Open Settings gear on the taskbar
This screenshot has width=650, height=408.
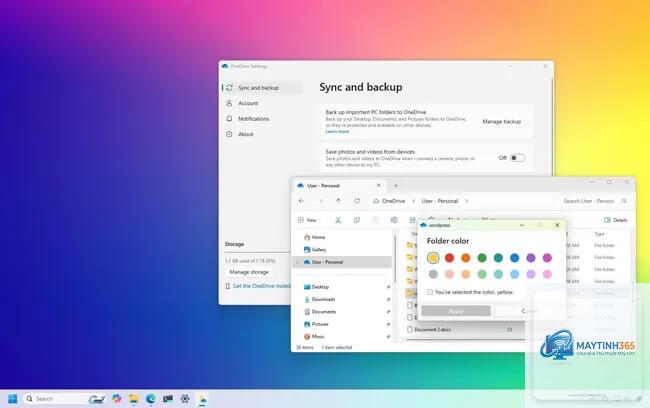point(185,399)
